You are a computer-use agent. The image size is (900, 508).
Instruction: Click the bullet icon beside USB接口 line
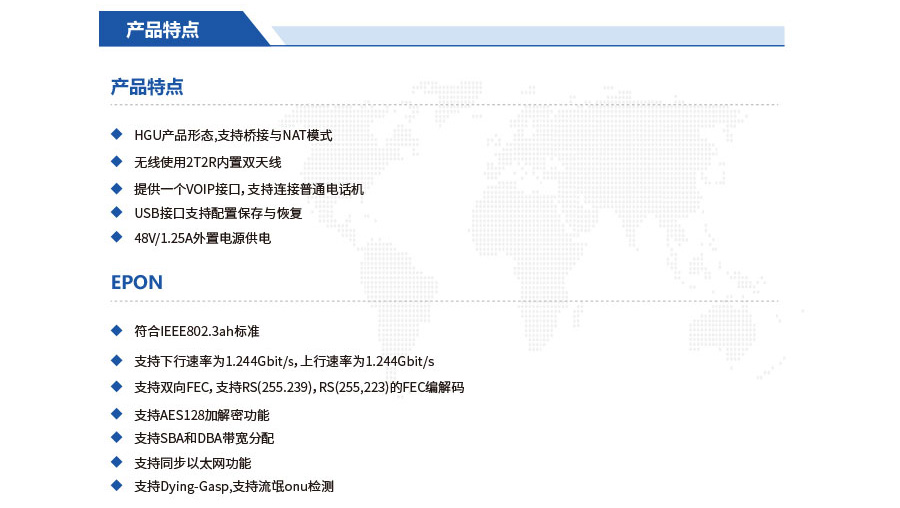point(116,212)
